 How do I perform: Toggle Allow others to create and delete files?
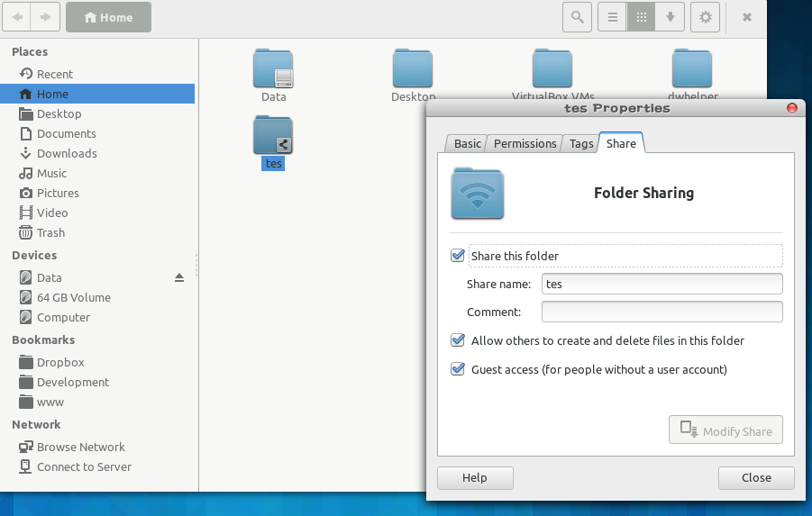point(458,340)
